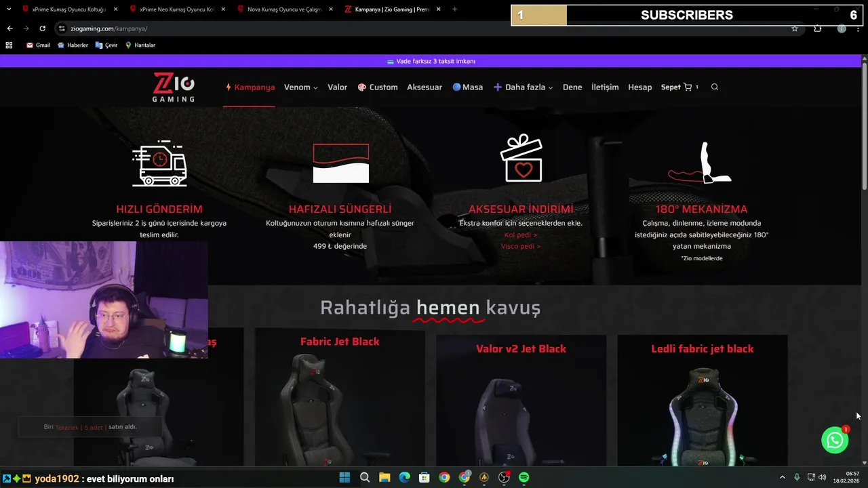Launch Microsoft Edge from the taskbar
Viewport: 868px width, 488px height.
[x=404, y=477]
